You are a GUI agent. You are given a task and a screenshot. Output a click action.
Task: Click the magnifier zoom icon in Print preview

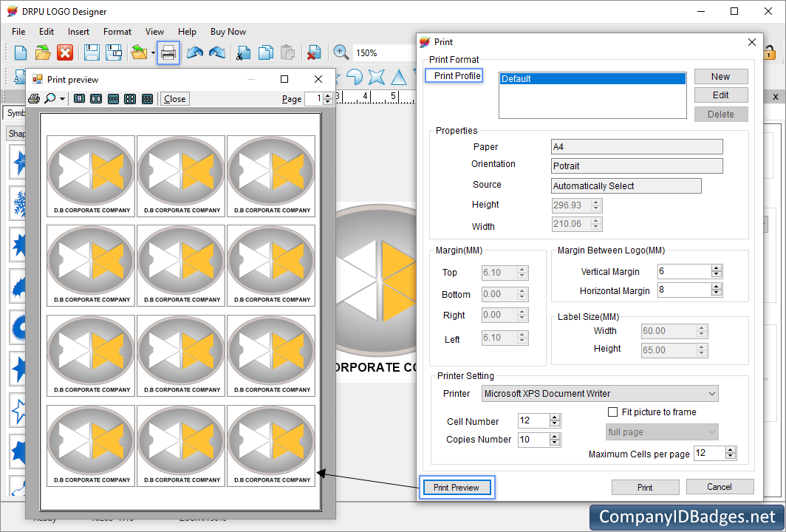click(50, 98)
